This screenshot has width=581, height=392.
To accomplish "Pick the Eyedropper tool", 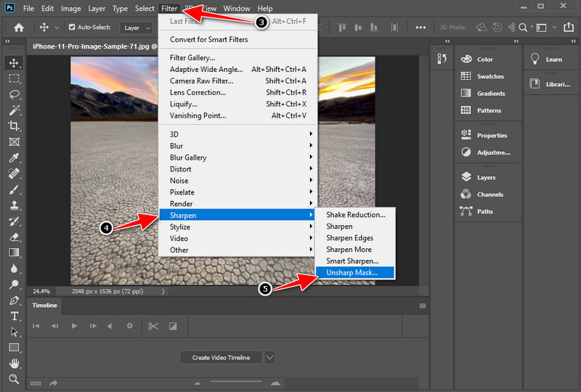I will coord(14,158).
